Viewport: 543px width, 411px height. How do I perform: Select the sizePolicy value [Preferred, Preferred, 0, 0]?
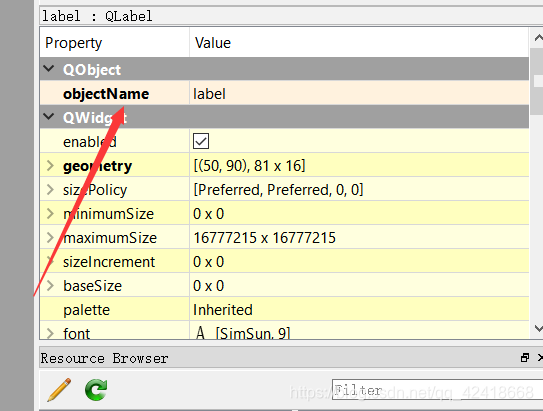pos(278,190)
